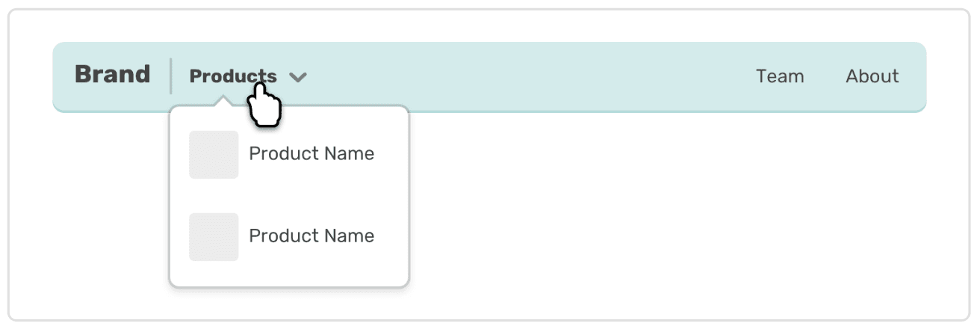Click navbar left edge before Brand
This screenshot has width=980, height=329.
point(63,76)
